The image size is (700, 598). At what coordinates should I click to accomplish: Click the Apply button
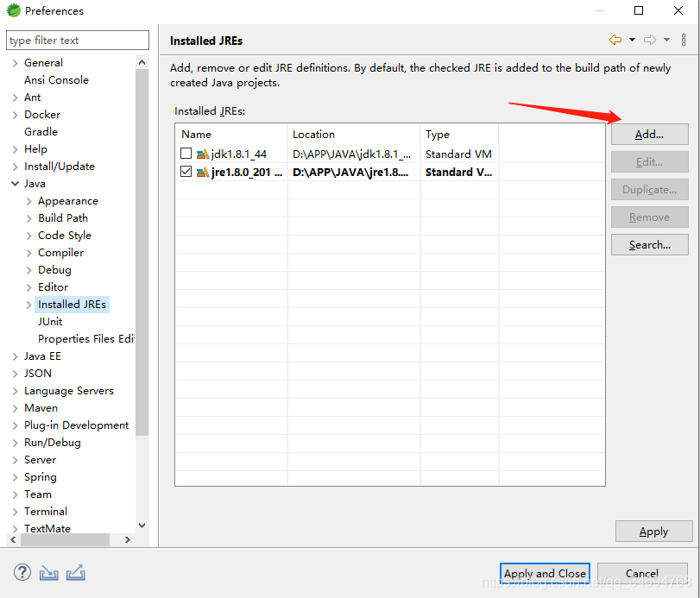click(653, 531)
